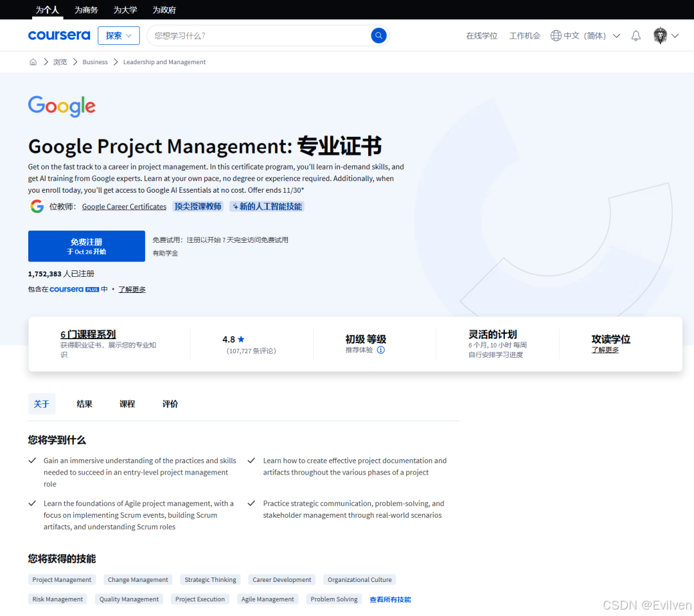The height and width of the screenshot is (616, 694).
Task: Click the Agile Management skill tag
Action: pos(268,599)
